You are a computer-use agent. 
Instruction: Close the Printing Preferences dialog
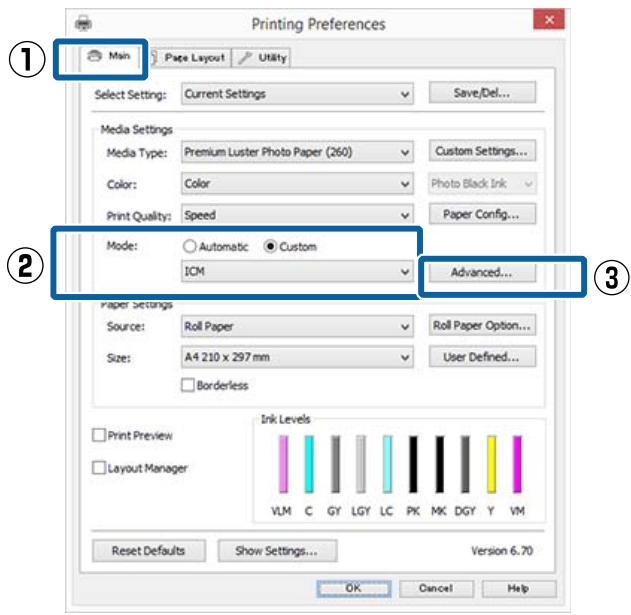click(549, 19)
